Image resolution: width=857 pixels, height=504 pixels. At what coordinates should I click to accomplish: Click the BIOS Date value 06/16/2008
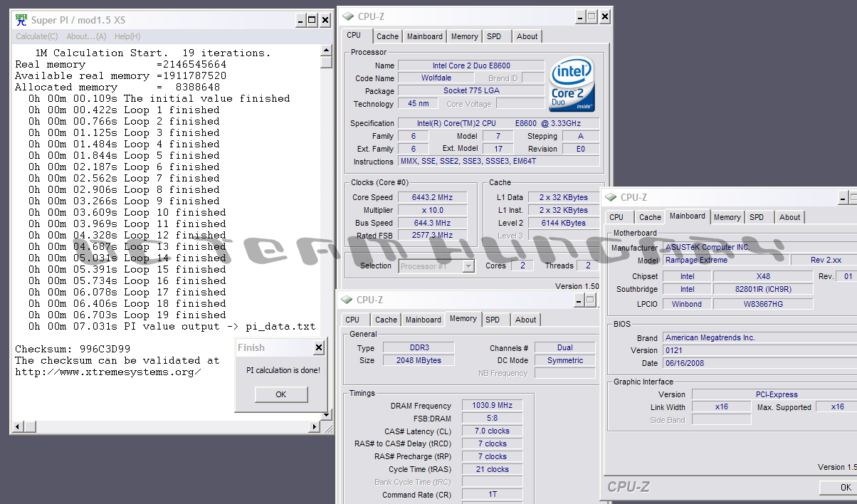pyautogui.click(x=759, y=364)
